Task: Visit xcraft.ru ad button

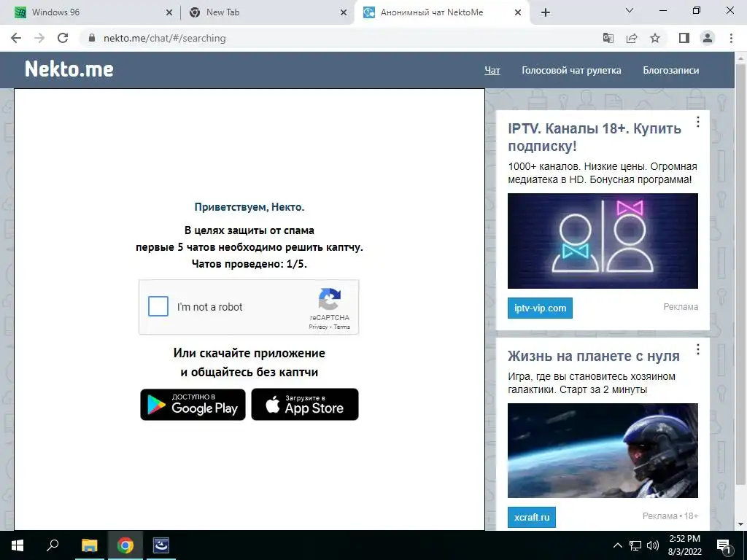Action: click(x=532, y=517)
